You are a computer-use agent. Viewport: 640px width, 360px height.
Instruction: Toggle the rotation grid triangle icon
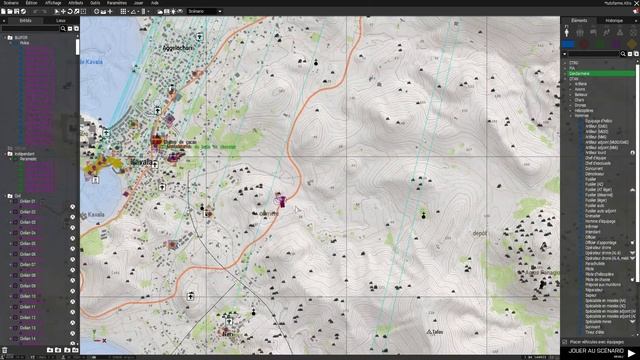(x=133, y=11)
